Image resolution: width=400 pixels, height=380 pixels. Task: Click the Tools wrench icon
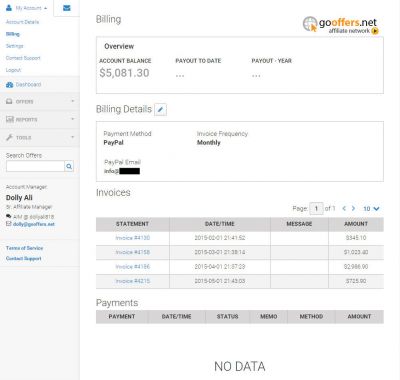click(x=9, y=137)
